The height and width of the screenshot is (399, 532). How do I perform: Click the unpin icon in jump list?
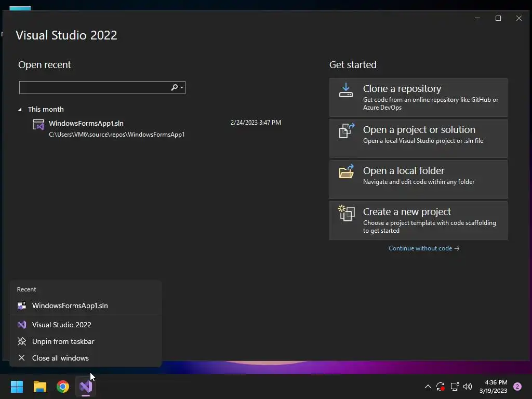click(22, 341)
